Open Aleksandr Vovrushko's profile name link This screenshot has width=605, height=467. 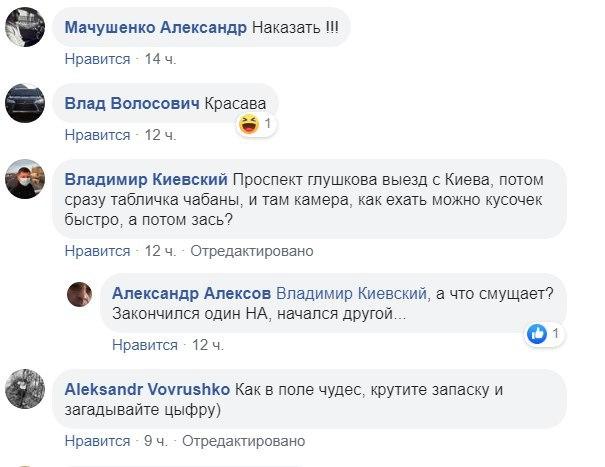[148, 389]
